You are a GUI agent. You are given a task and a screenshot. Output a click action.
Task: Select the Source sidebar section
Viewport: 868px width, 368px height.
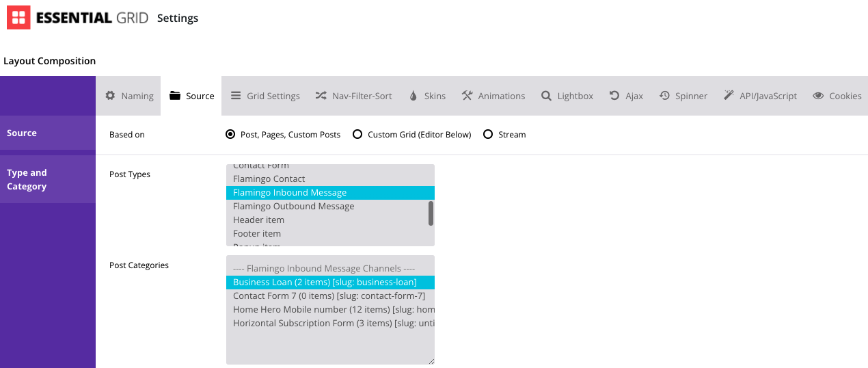pos(48,133)
